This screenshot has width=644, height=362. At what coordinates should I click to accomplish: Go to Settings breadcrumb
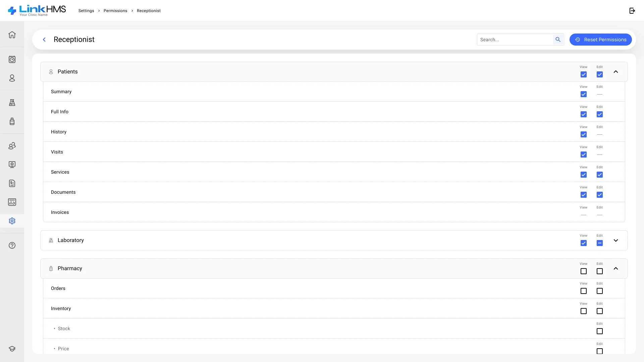[x=86, y=11]
